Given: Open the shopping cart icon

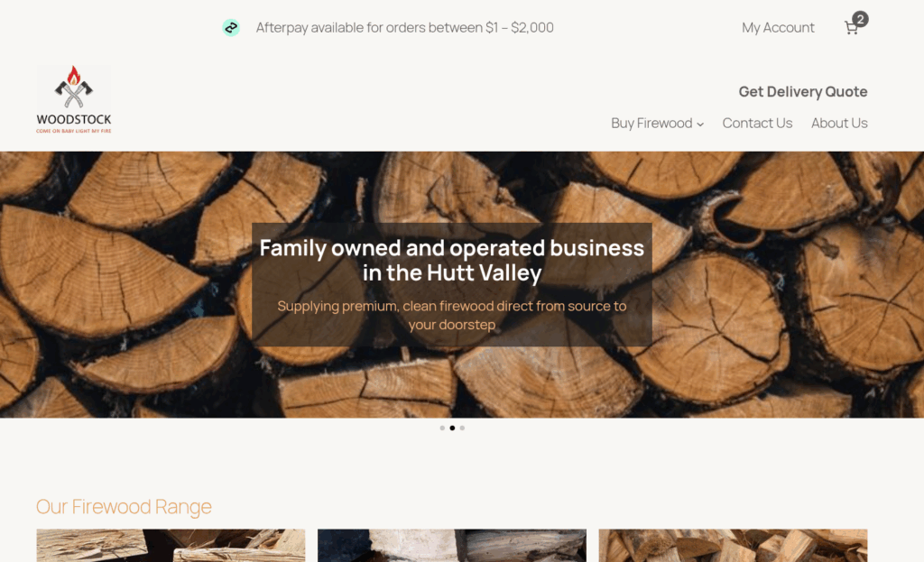Looking at the screenshot, I should [x=851, y=28].
